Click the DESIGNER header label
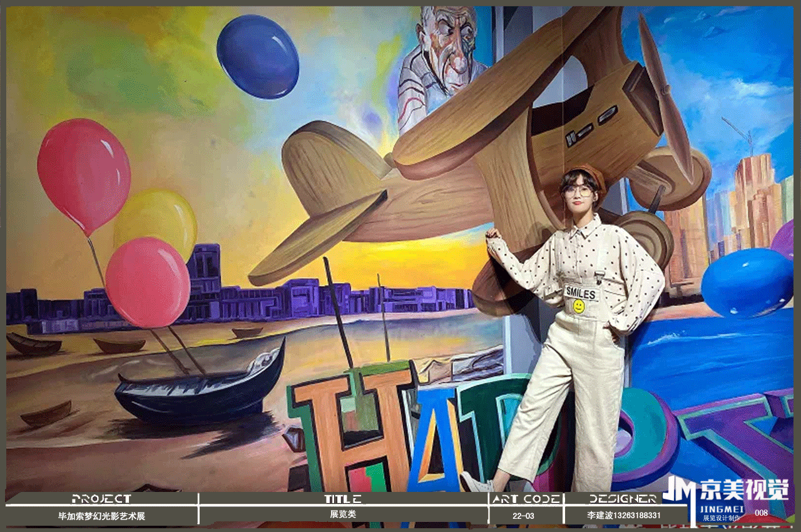This screenshot has height=532, width=801. click(623, 499)
